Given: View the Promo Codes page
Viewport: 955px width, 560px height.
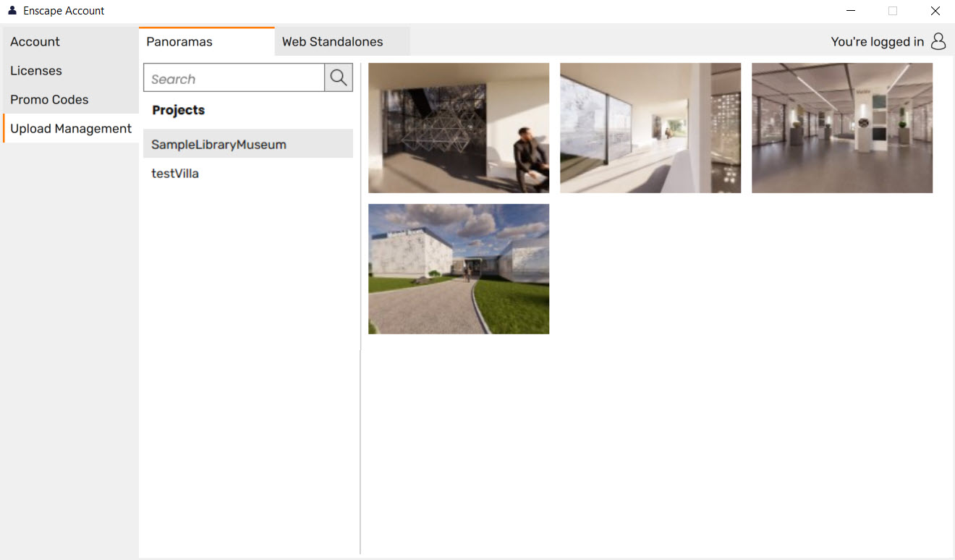Looking at the screenshot, I should click(49, 99).
